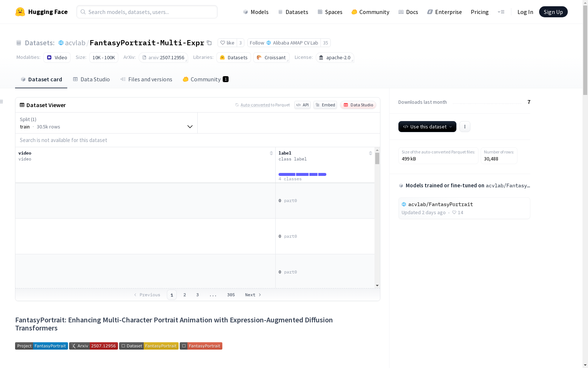Select the Croissant library tag

pos(271,57)
